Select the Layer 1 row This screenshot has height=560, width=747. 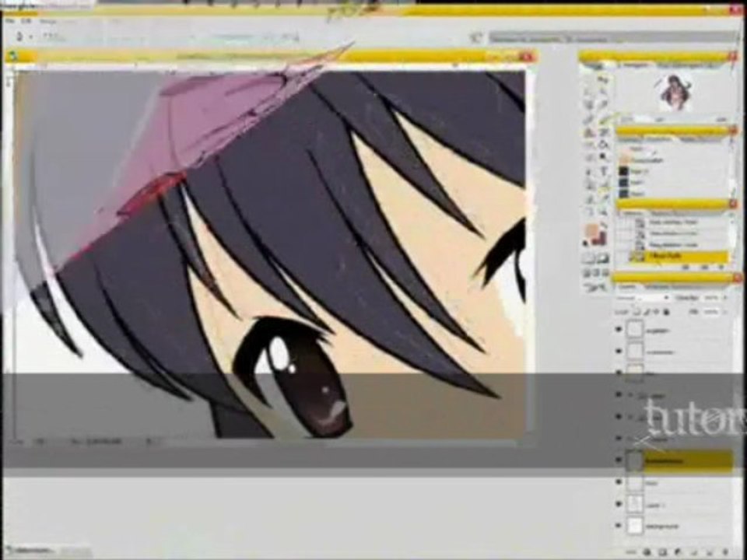(x=678, y=504)
